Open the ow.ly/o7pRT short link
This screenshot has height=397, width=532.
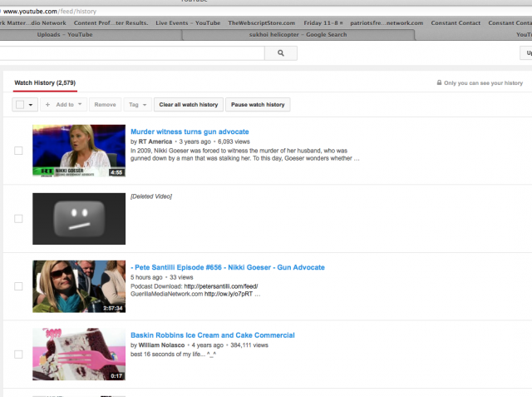[x=229, y=294]
